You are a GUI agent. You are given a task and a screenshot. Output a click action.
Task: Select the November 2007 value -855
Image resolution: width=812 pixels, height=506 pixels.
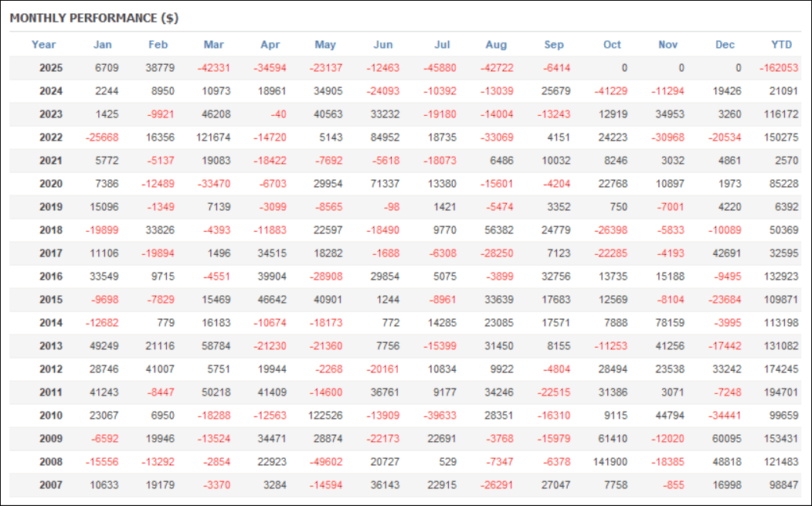tap(672, 485)
